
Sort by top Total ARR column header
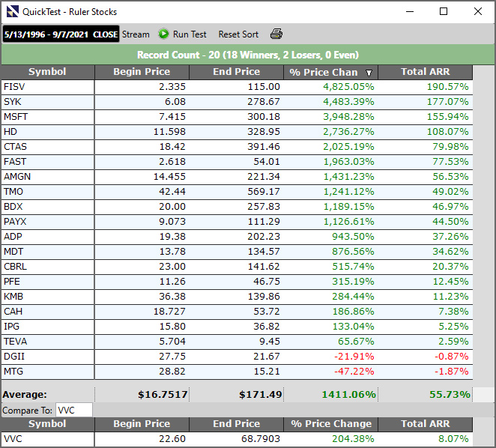coord(425,72)
